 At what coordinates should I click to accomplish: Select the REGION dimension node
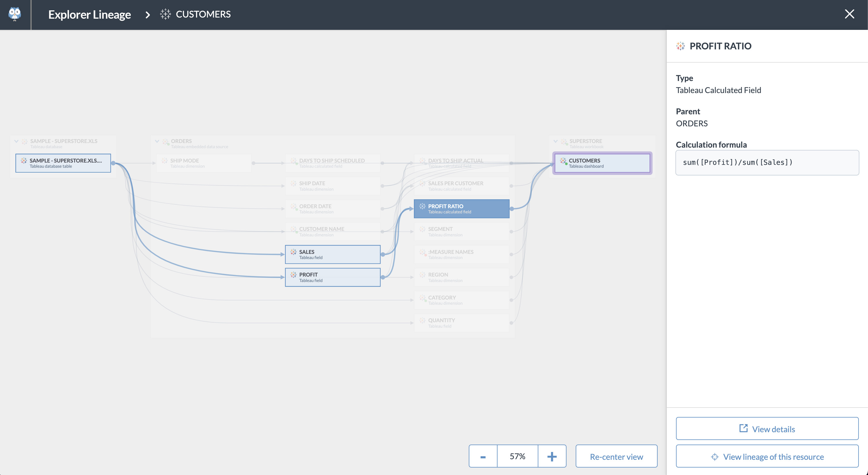click(x=461, y=277)
